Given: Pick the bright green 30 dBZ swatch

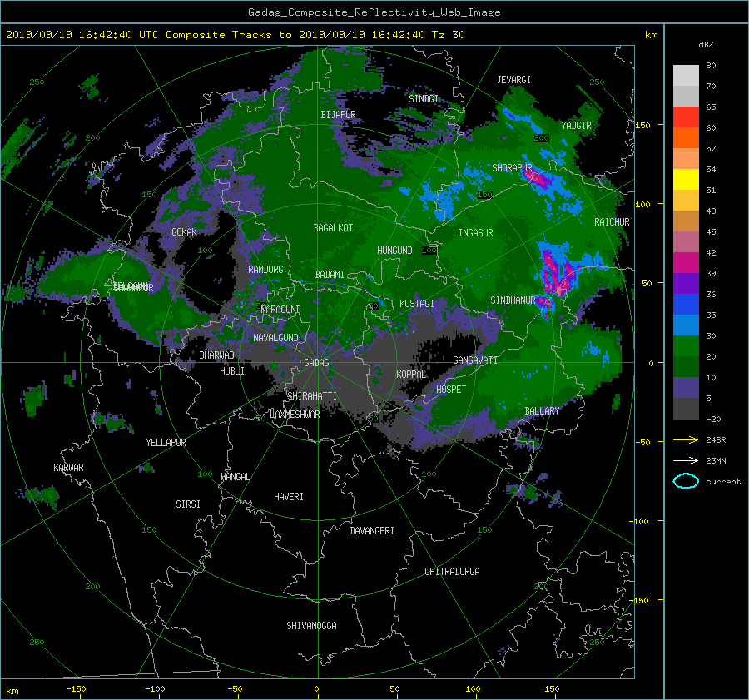Looking at the screenshot, I should coord(686,345).
